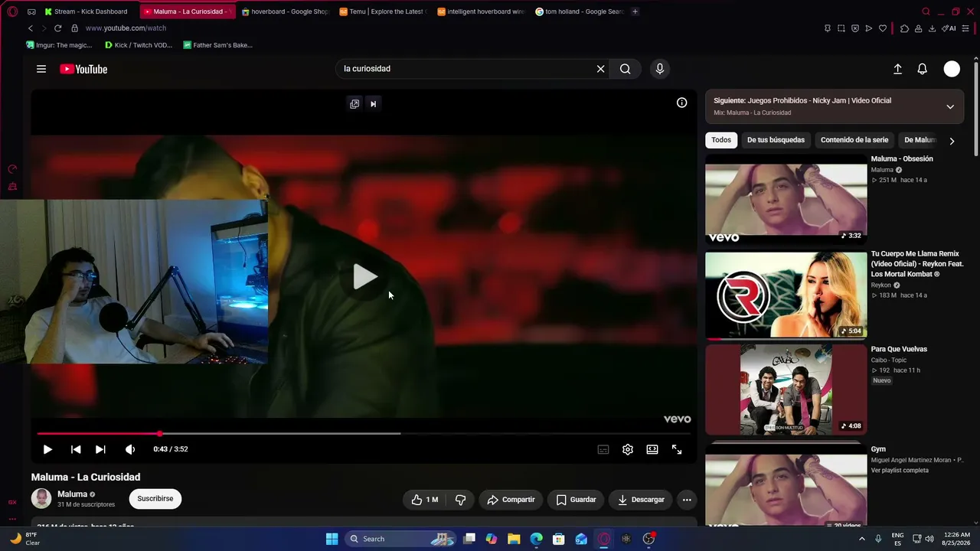Open YouTube notifications bell
980x551 pixels.
point(923,69)
